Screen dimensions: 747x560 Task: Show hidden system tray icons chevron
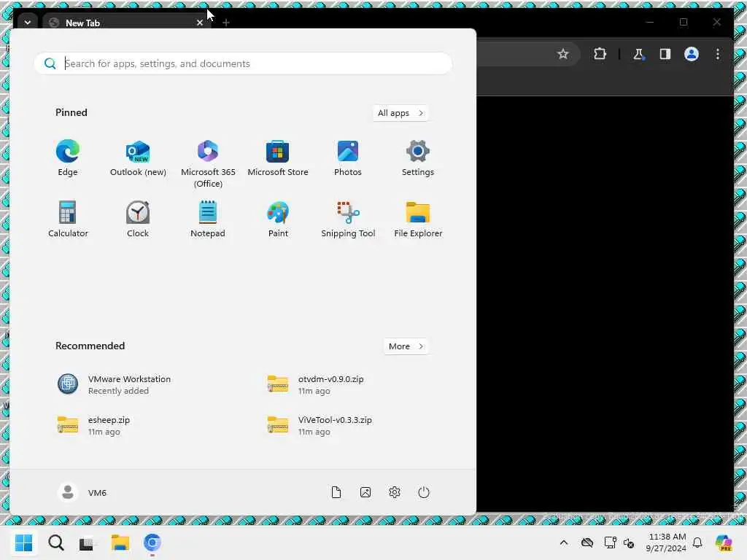[564, 542]
